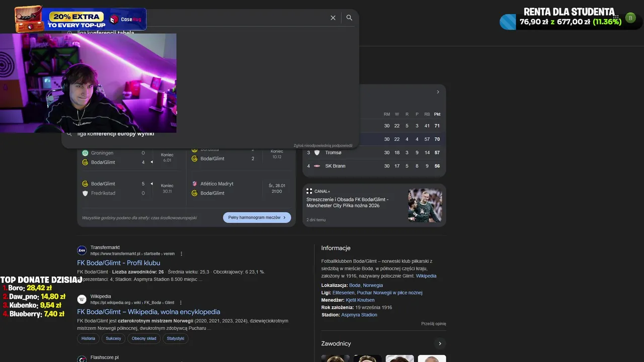Select the Historia chip under Wikipedia result
Screen dimensions: 644x362
coord(88,338)
